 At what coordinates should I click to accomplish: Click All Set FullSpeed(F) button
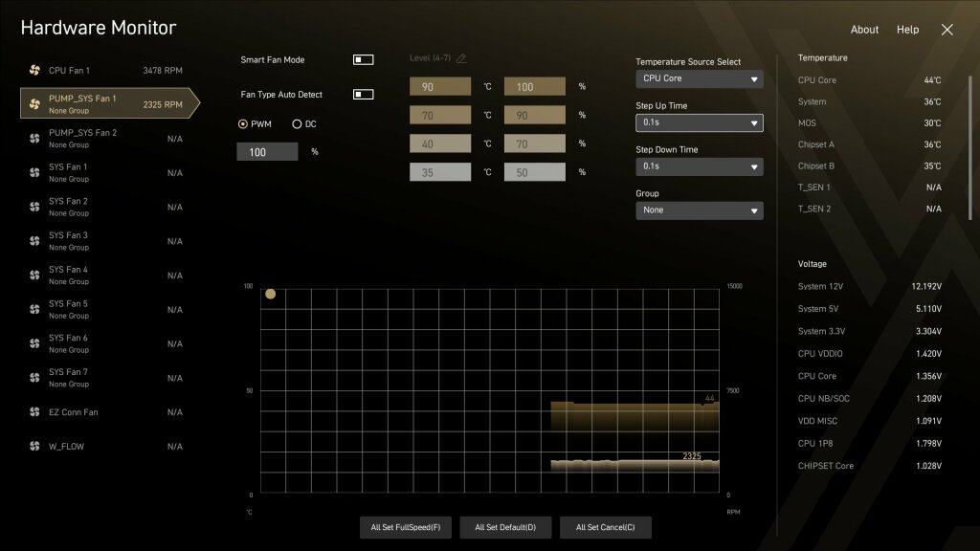(x=406, y=527)
